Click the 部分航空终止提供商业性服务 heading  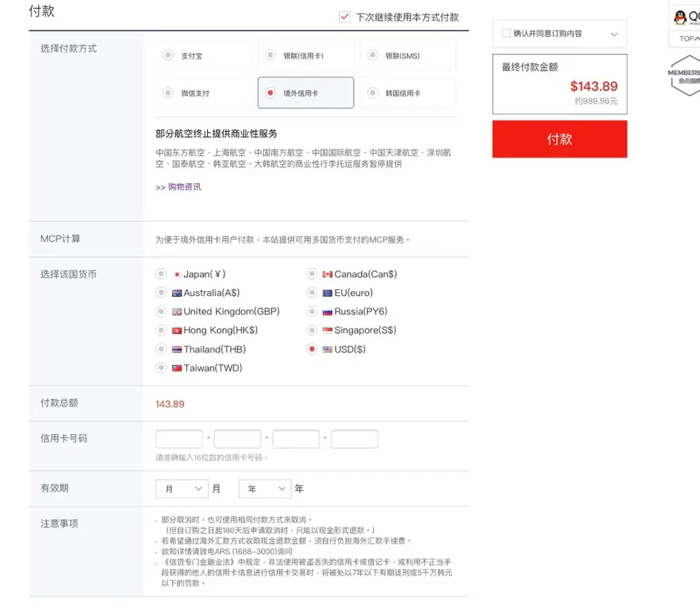[x=217, y=134]
